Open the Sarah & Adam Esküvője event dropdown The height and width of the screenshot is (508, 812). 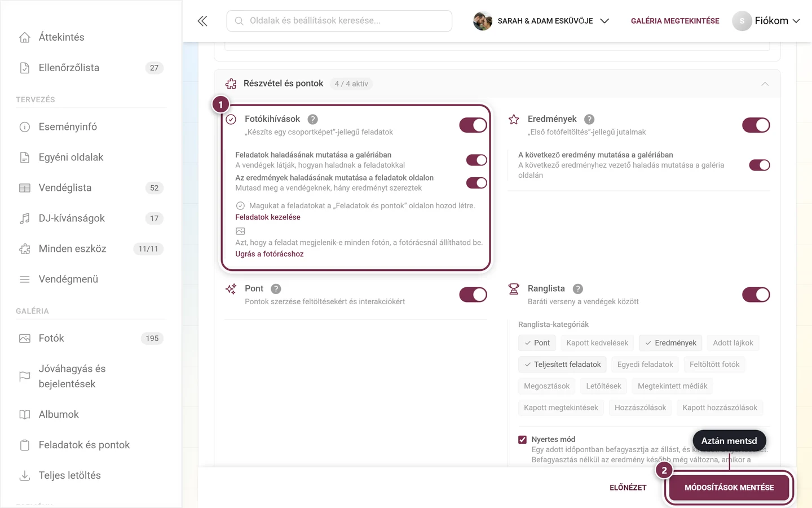(x=541, y=21)
